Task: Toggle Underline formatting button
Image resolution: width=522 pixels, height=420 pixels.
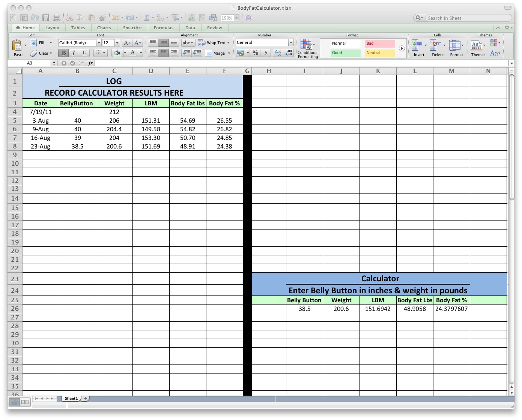Action: click(84, 53)
